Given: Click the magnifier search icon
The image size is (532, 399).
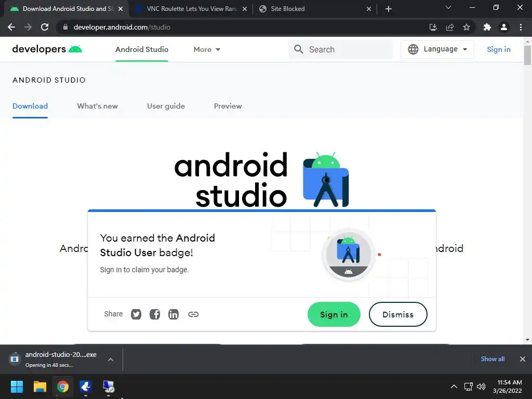Looking at the screenshot, I should point(299,49).
